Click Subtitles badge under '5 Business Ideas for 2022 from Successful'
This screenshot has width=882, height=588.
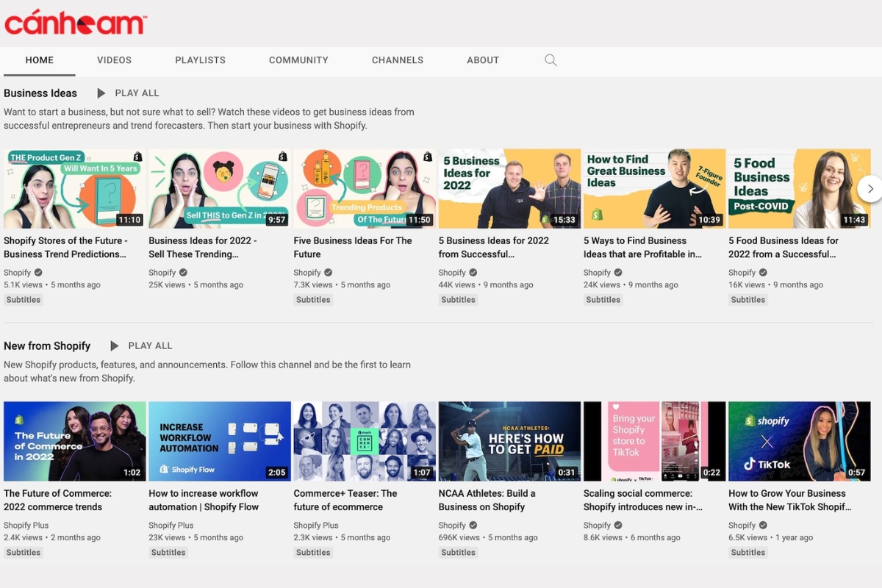pyautogui.click(x=459, y=300)
